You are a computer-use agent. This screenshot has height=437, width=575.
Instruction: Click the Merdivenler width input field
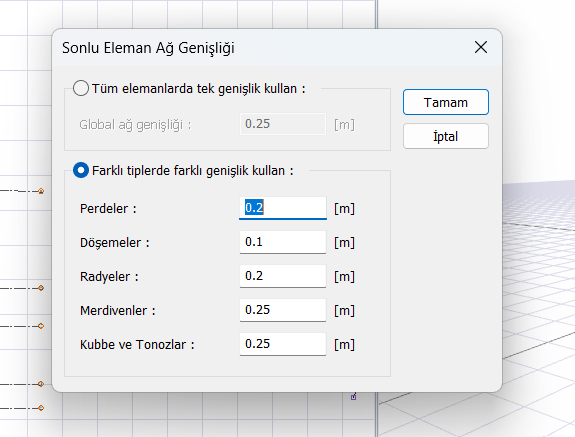pyautogui.click(x=283, y=310)
